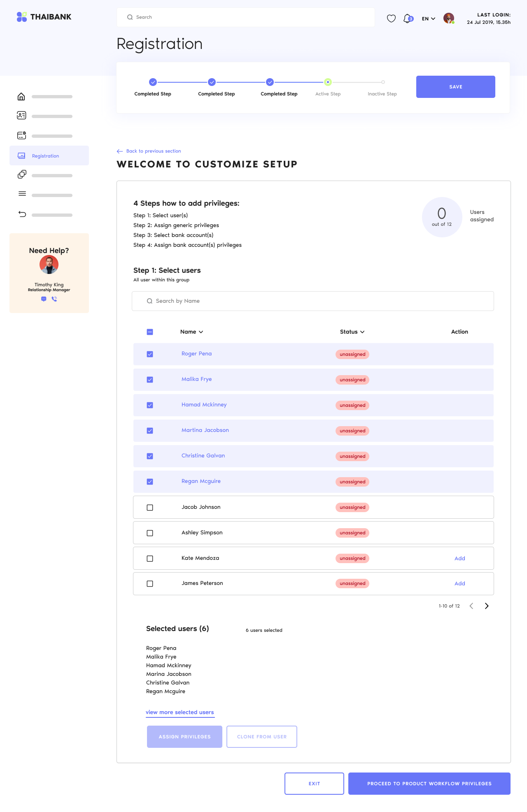Open the notifications bell icon
Viewport: 527px width, 812px height.
[x=408, y=19]
